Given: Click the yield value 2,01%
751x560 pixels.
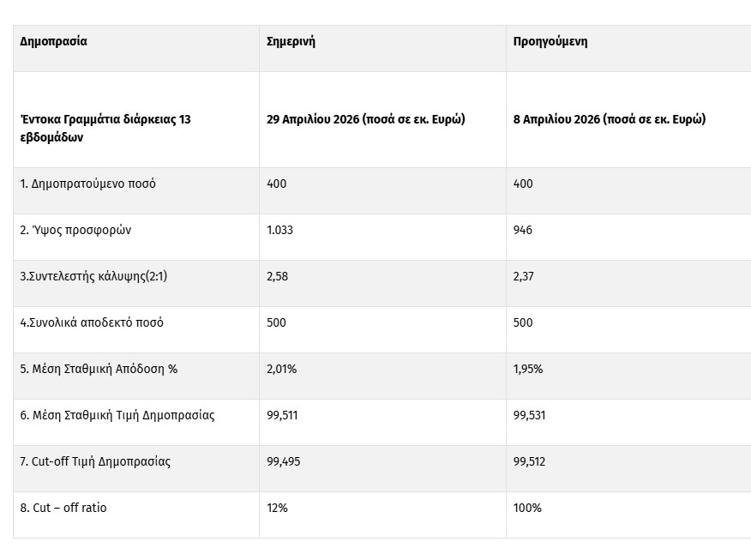Looking at the screenshot, I should [x=282, y=369].
